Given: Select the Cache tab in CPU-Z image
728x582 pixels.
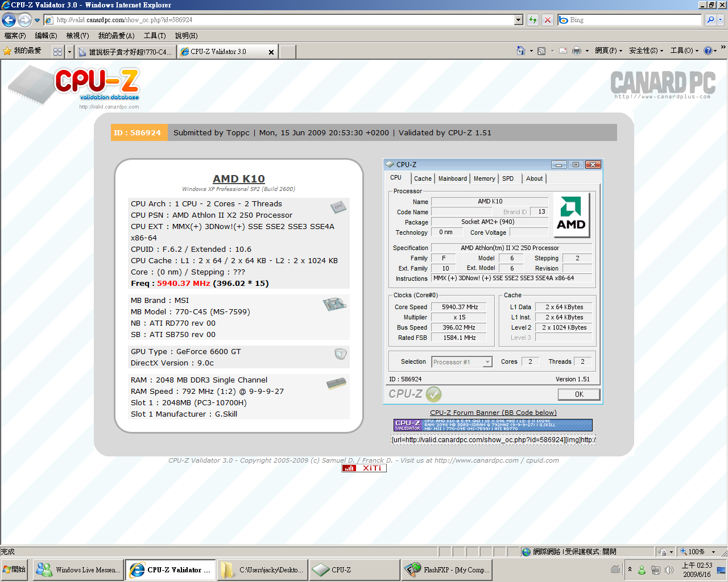Looking at the screenshot, I should click(x=423, y=178).
